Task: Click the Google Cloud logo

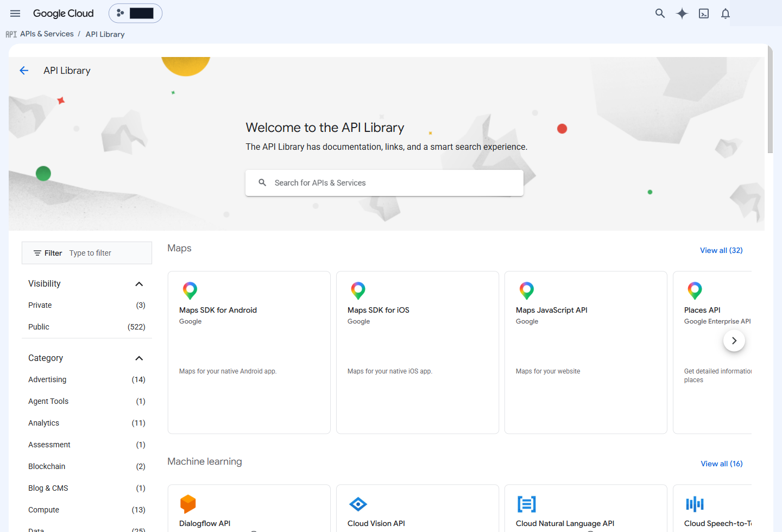Action: [64, 14]
